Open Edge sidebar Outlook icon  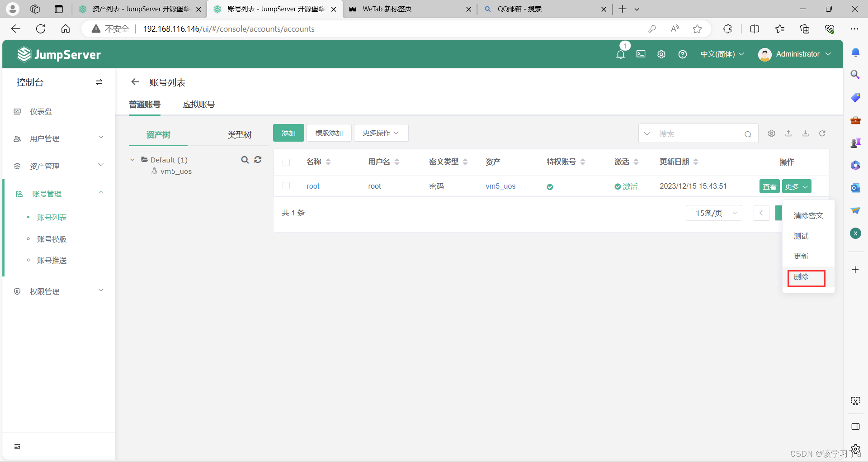pos(855,188)
